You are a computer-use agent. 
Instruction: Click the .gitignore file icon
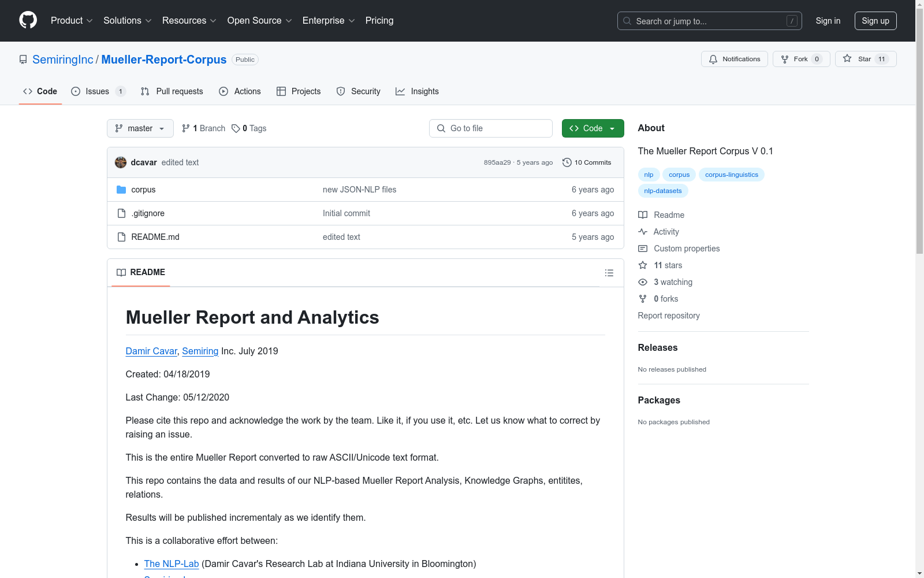pos(121,213)
